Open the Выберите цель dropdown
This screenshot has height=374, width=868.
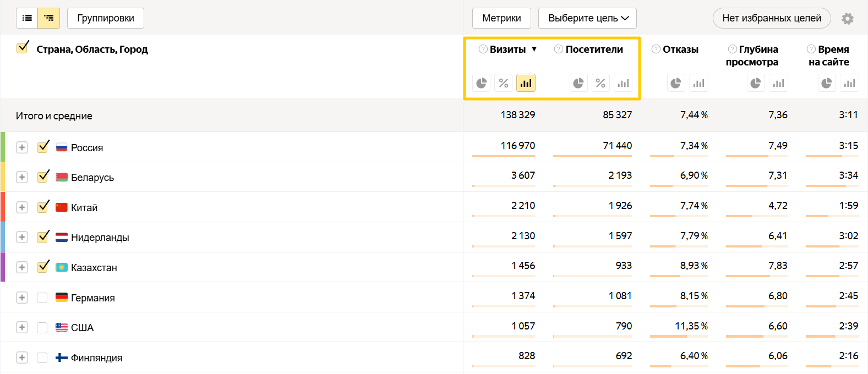[587, 18]
